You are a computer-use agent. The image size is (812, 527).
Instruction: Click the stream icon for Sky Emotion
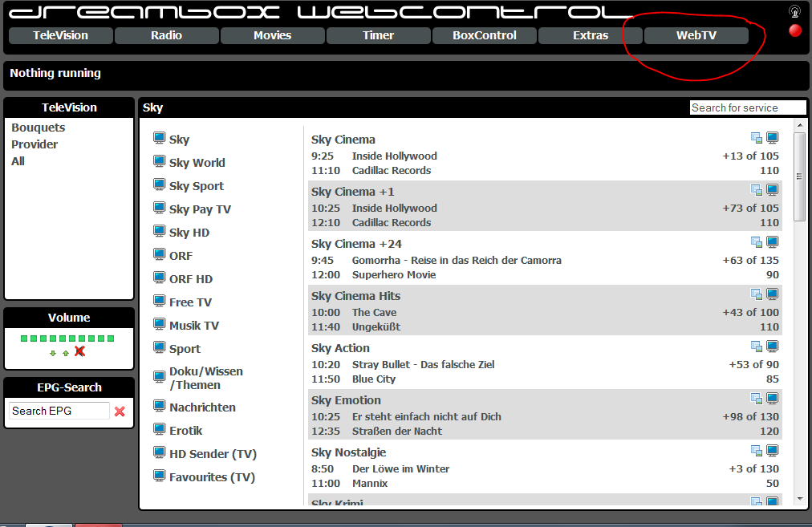772,399
